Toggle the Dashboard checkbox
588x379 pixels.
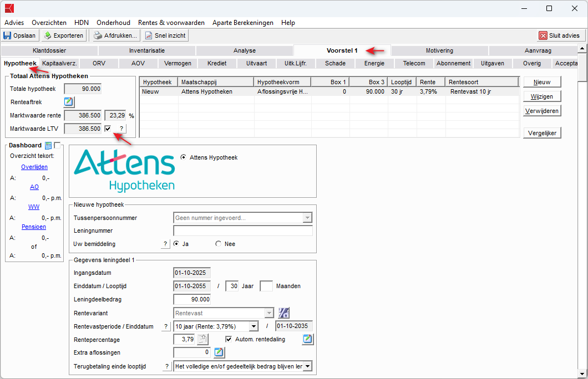[x=57, y=145]
